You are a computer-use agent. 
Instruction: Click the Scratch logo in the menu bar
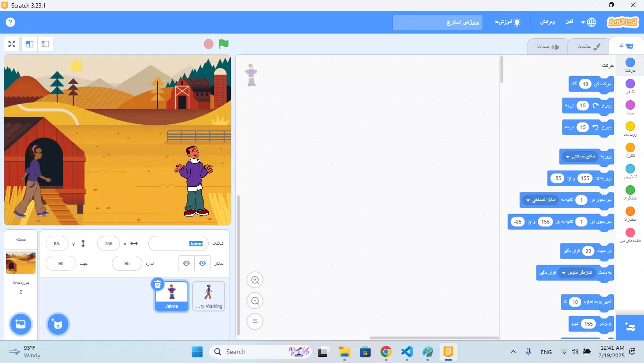623,22
